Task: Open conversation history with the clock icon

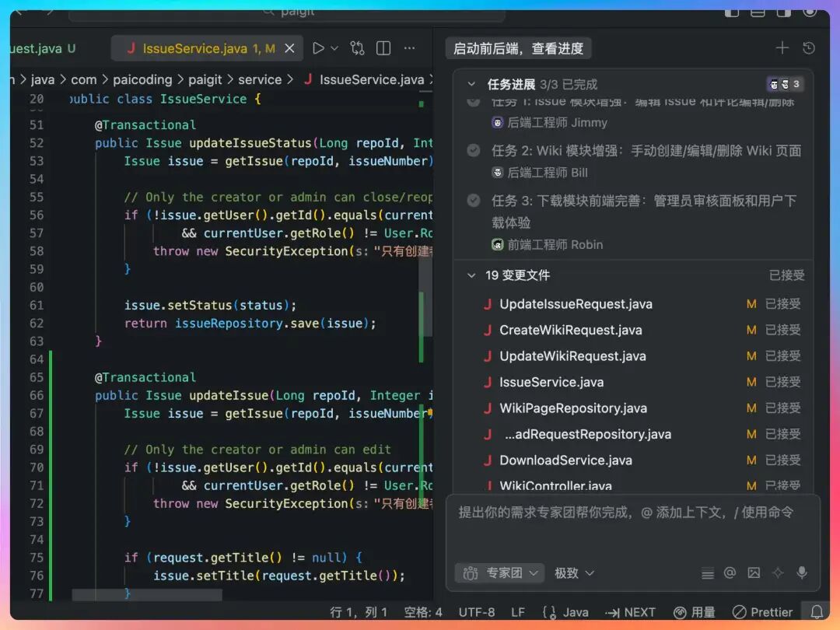Action: click(809, 47)
